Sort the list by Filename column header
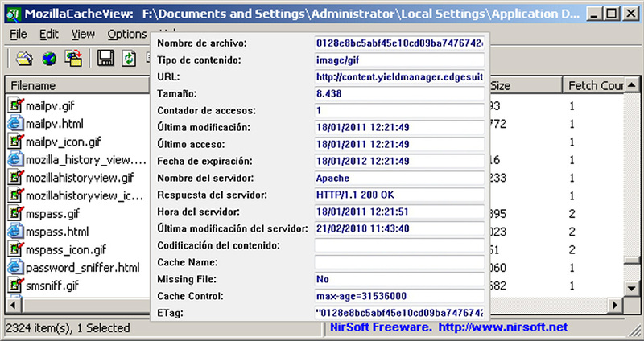The width and height of the screenshot is (644, 341). coord(77,85)
